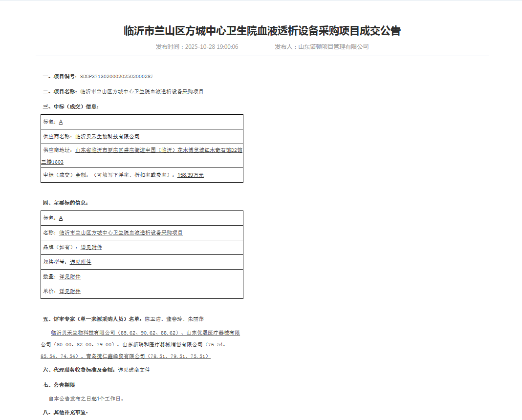This screenshot has width=522, height=420.
Task: Click project number SDGP371302000202502000287
Action: pyautogui.click(x=116, y=77)
